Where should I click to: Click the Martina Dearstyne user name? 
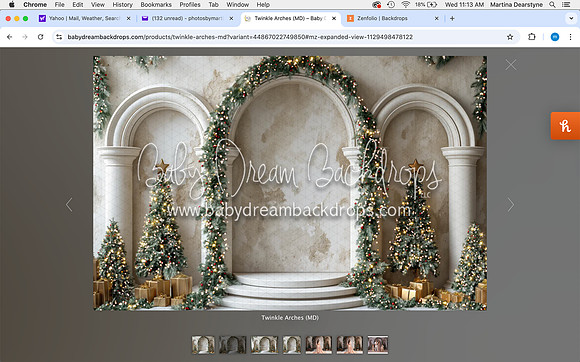[x=516, y=5]
